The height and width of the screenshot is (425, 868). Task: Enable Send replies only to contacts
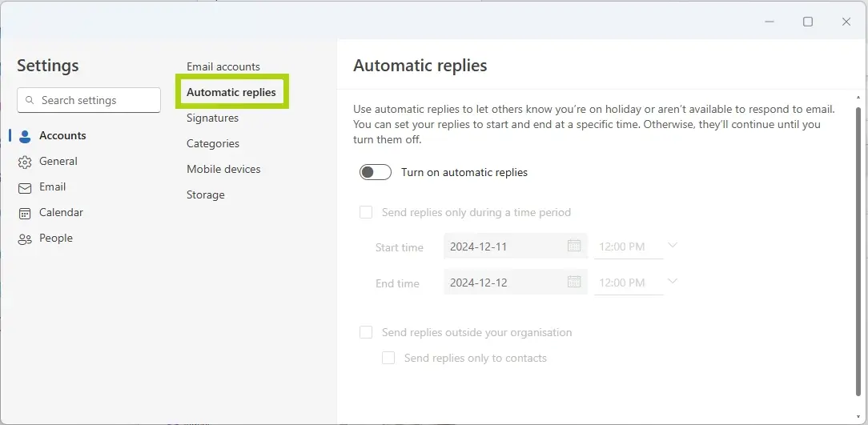click(388, 358)
